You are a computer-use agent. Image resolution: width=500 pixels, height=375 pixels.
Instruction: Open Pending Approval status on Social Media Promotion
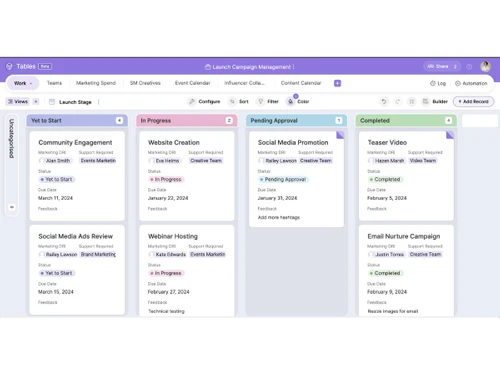[x=283, y=179]
